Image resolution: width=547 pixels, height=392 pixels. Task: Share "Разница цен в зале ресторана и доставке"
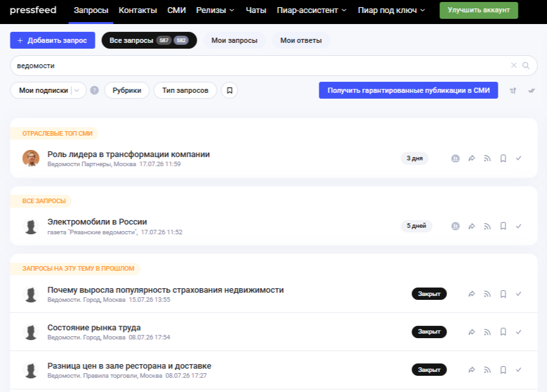tap(472, 370)
